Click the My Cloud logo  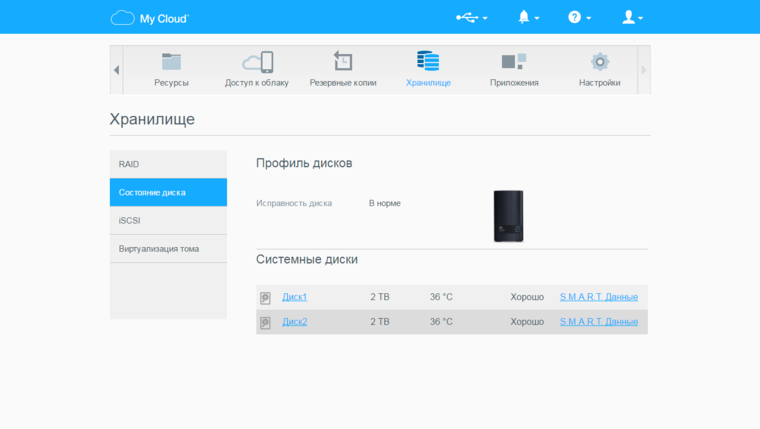[x=150, y=18]
